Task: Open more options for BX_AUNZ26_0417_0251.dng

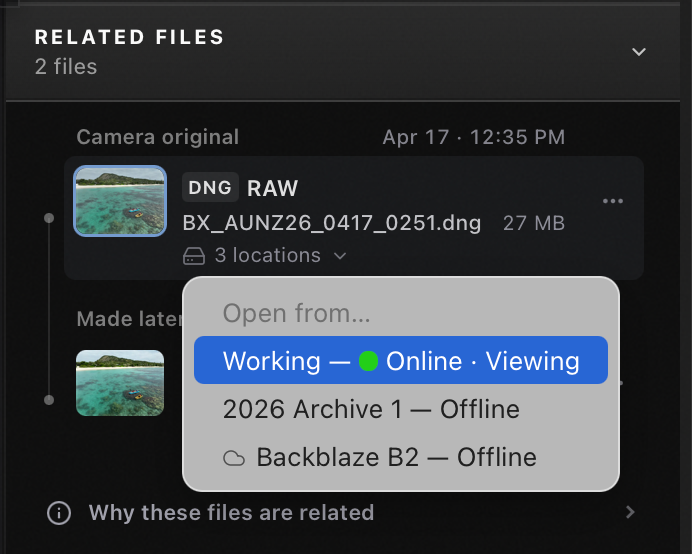Action: point(613,201)
